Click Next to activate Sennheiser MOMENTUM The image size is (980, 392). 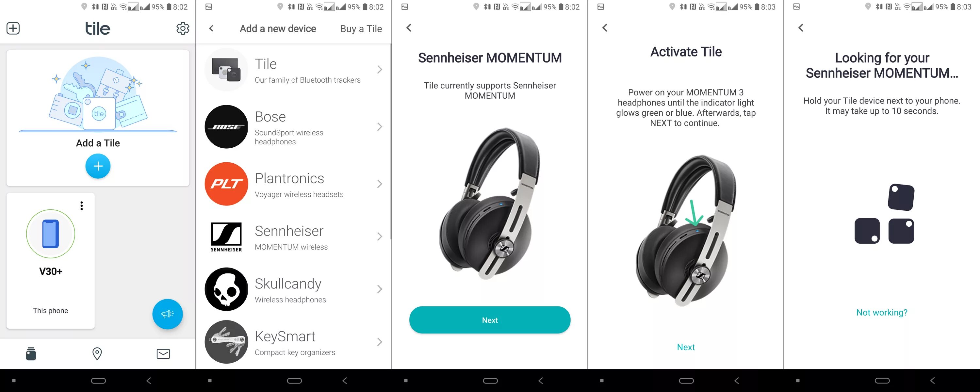[x=686, y=346]
